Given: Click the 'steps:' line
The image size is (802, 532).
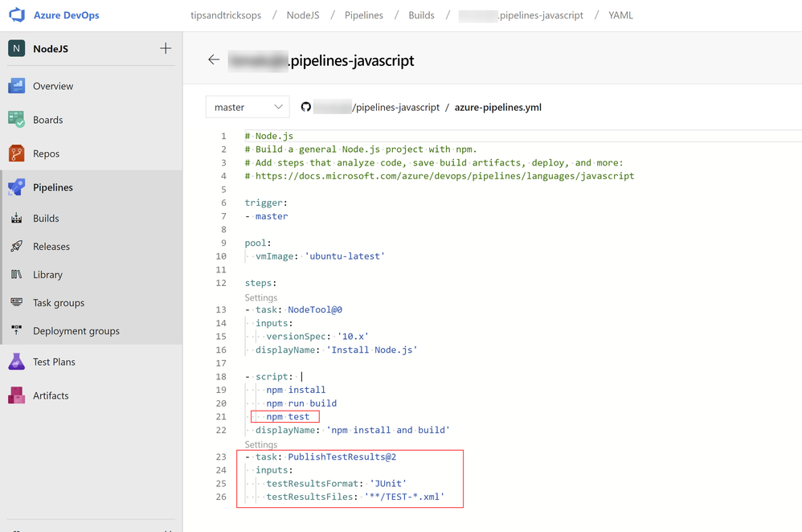Looking at the screenshot, I should 260,283.
